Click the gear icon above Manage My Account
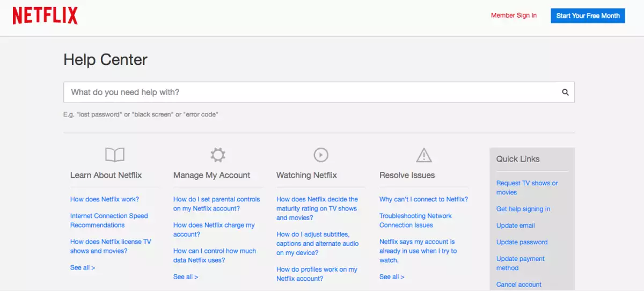Screen dimensions: 644x291 (217, 155)
